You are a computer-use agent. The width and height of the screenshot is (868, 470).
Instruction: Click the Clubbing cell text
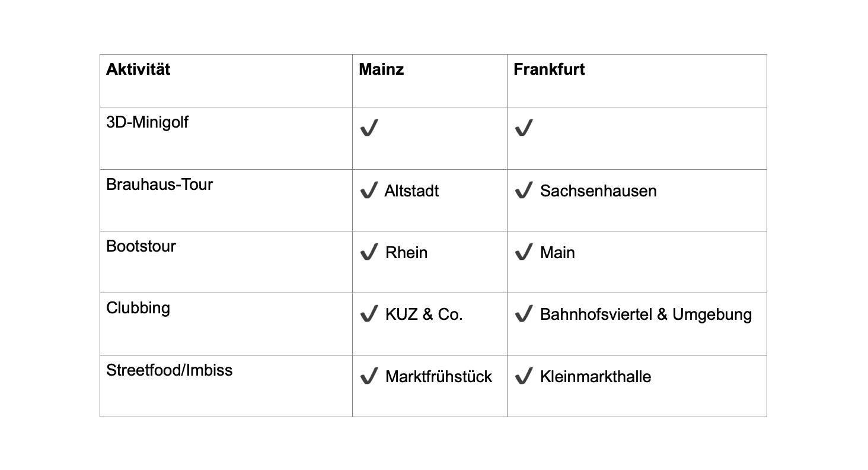point(138,308)
